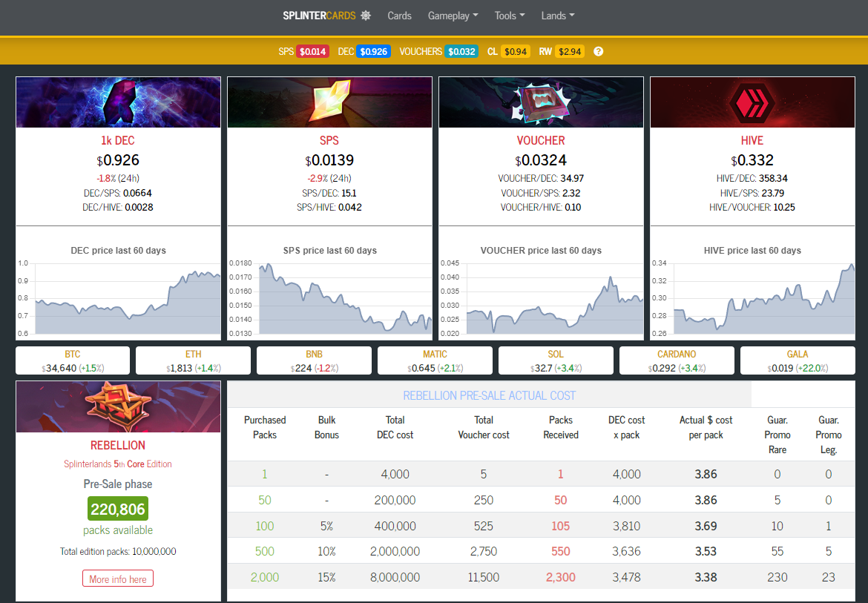Click the CARDANO price card
Image resolution: width=868 pixels, height=603 pixels.
(x=677, y=360)
